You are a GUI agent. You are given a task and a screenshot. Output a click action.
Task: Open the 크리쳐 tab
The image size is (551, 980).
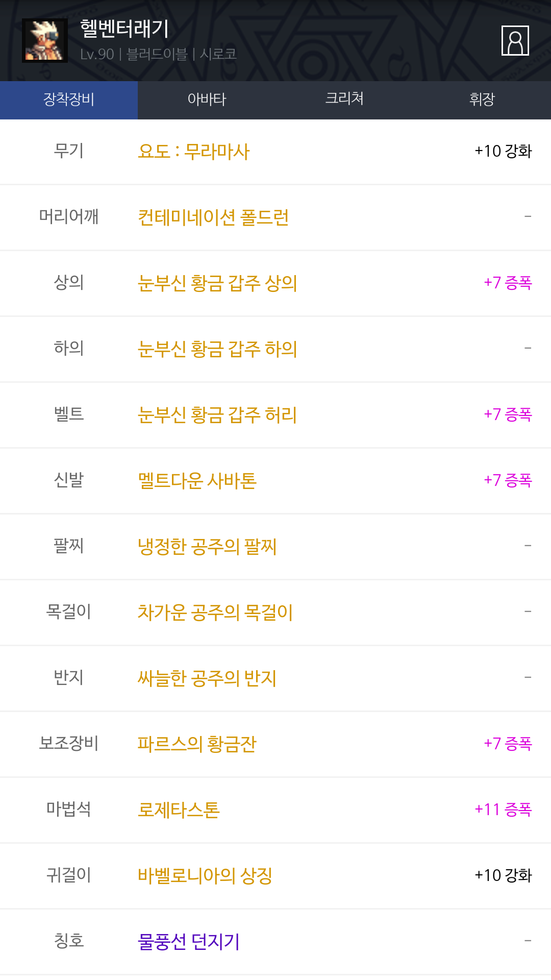pyautogui.click(x=344, y=99)
